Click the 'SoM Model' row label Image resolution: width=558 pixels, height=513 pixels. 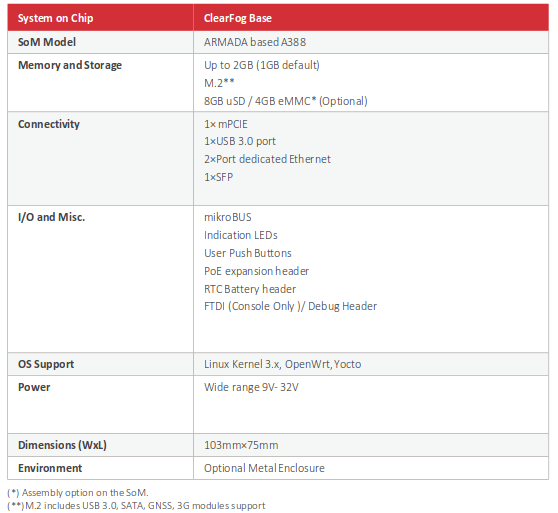pos(47,42)
